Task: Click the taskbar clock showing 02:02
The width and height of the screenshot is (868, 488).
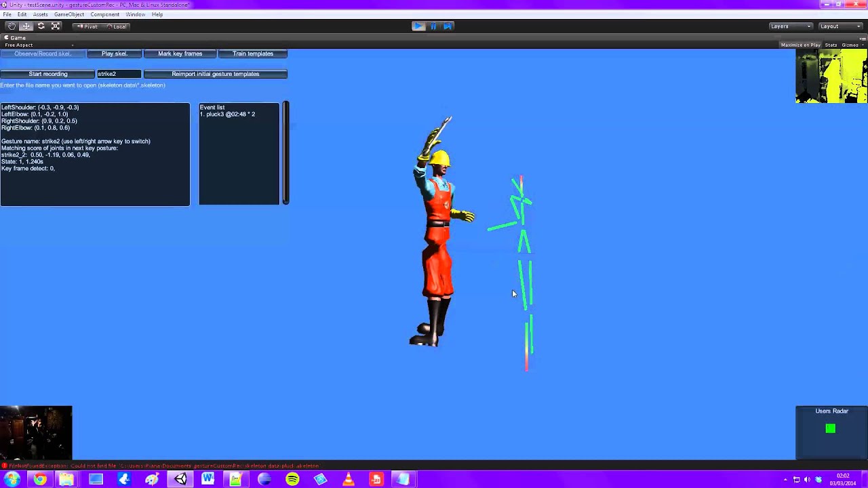Action: pyautogui.click(x=843, y=479)
